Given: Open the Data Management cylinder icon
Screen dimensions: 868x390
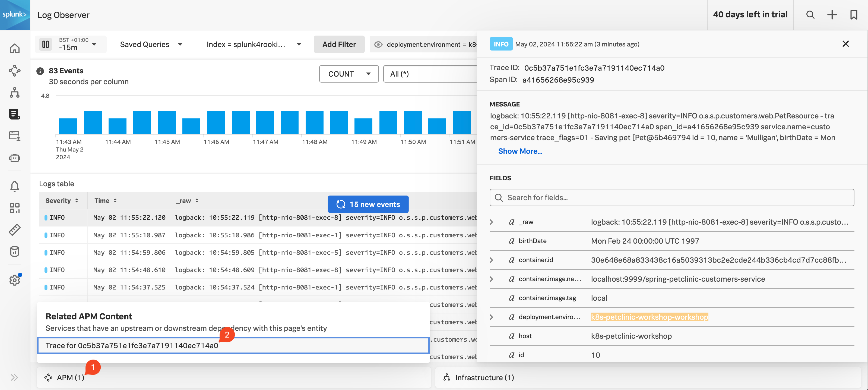Looking at the screenshot, I should coord(14,251).
